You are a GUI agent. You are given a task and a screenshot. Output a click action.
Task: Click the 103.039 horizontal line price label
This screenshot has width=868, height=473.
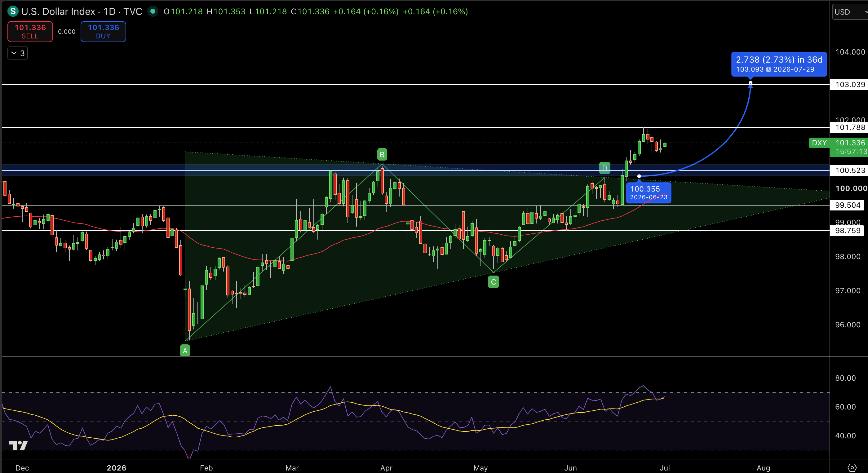849,85
